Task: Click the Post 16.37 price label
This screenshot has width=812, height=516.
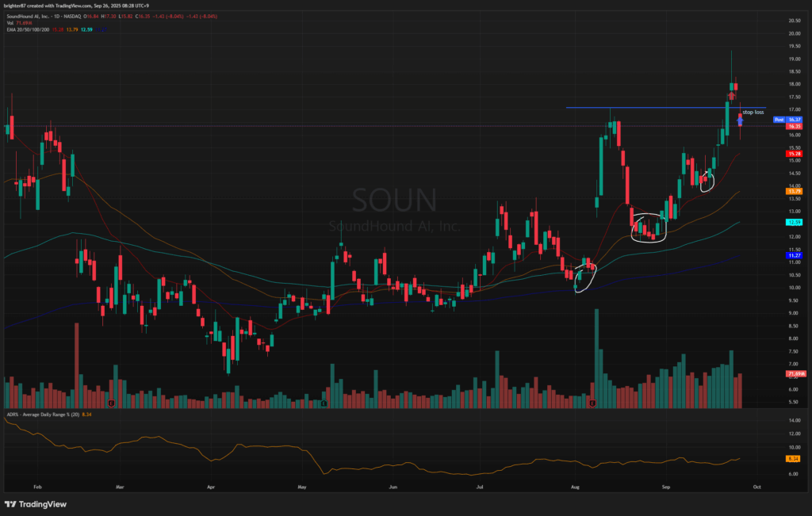Action: (787, 120)
